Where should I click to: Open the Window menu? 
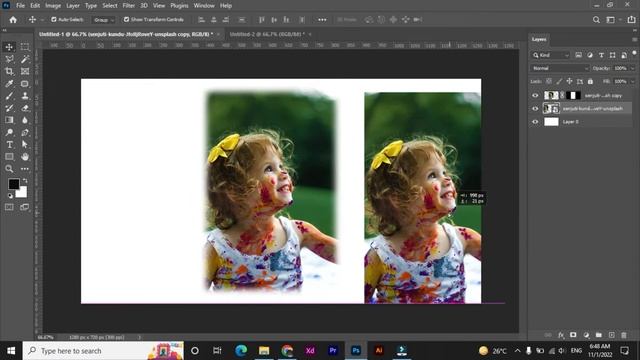(204, 6)
